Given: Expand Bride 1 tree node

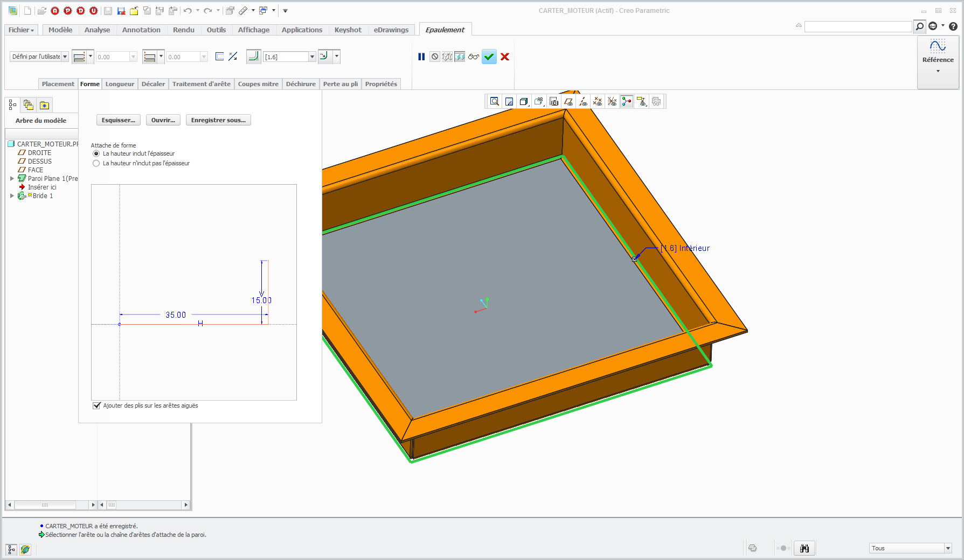Looking at the screenshot, I should pyautogui.click(x=12, y=195).
